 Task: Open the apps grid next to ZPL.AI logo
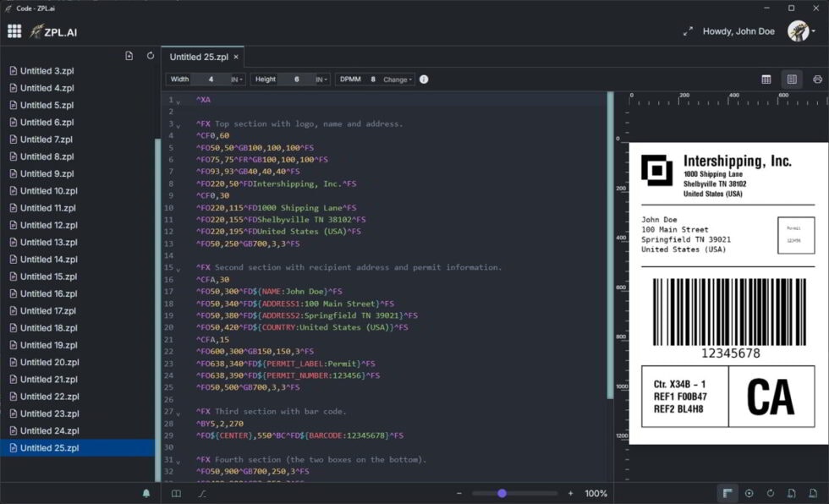point(14,30)
